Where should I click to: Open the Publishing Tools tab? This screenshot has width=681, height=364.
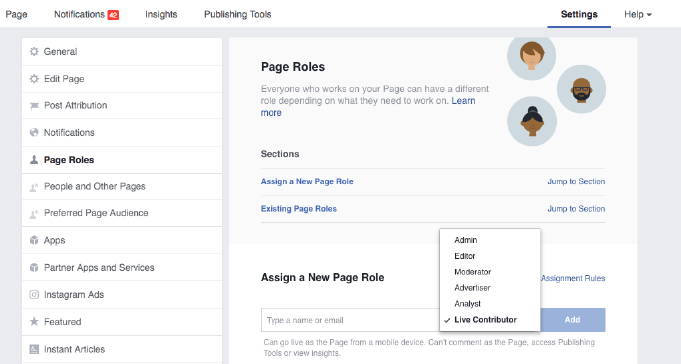click(238, 14)
